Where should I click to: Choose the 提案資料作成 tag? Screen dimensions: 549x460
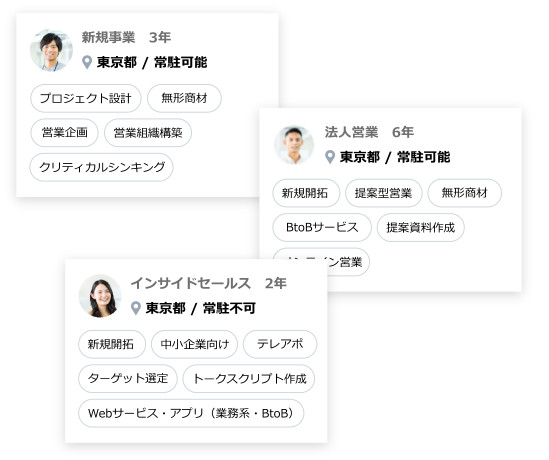[x=421, y=228]
